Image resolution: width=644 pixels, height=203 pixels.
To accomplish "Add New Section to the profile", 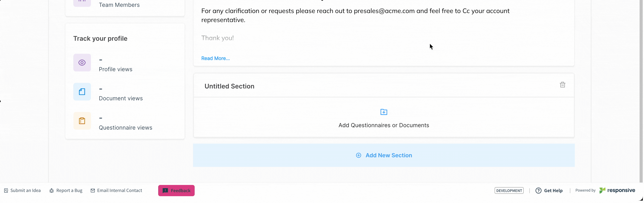I will (384, 155).
